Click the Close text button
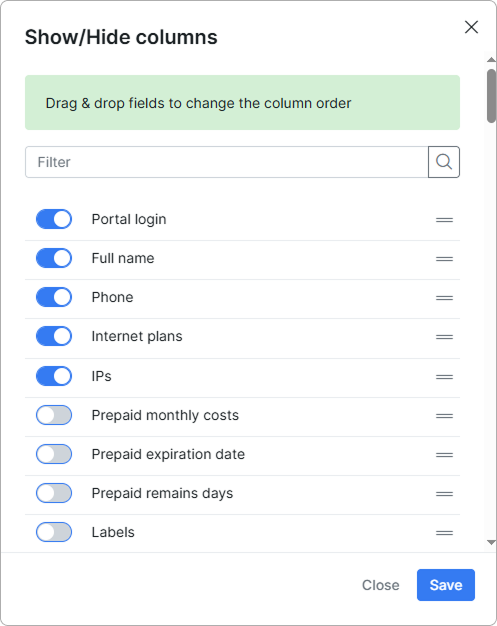This screenshot has width=497, height=626. 380,585
